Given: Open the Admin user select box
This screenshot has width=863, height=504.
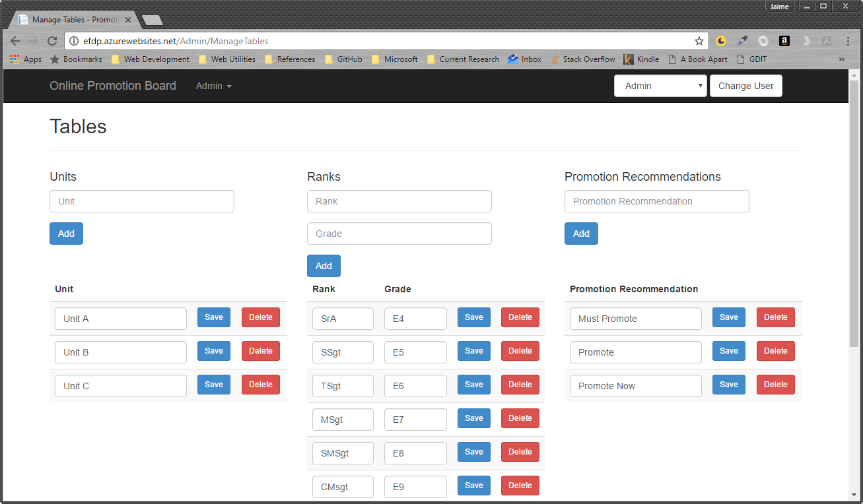Looking at the screenshot, I should [x=660, y=86].
